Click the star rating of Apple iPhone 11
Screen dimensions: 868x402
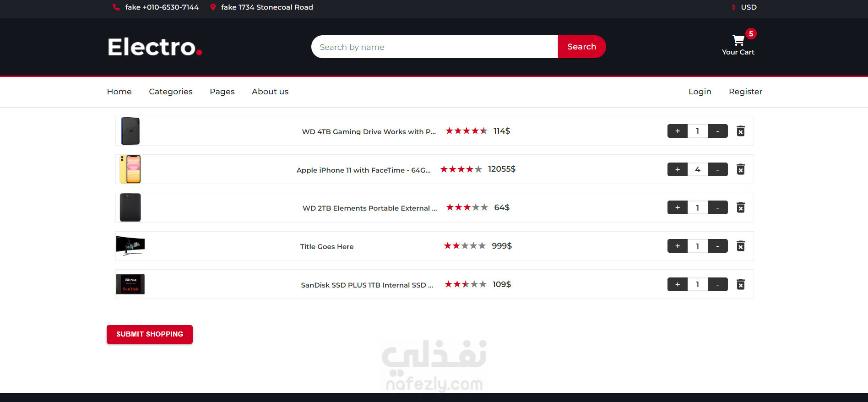461,169
